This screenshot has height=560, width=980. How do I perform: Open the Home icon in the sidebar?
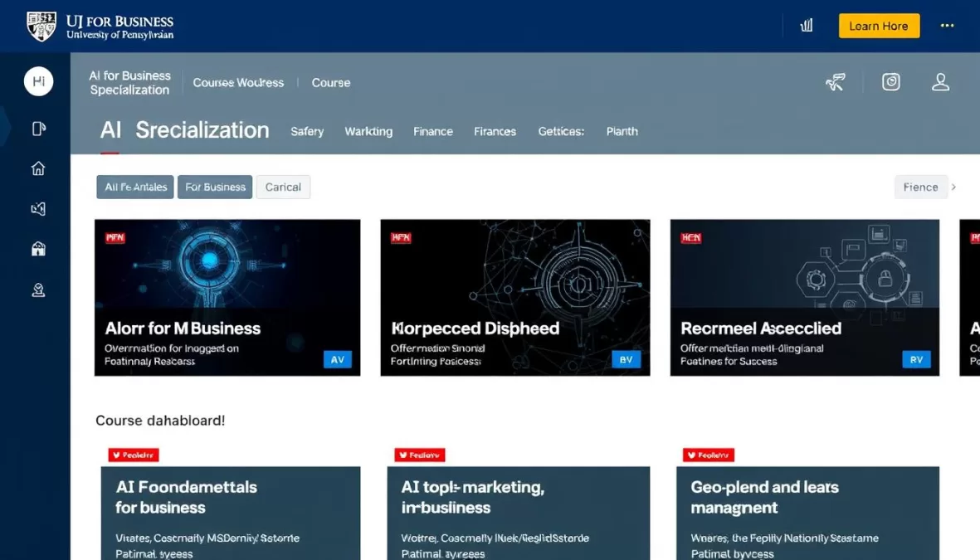(x=38, y=168)
